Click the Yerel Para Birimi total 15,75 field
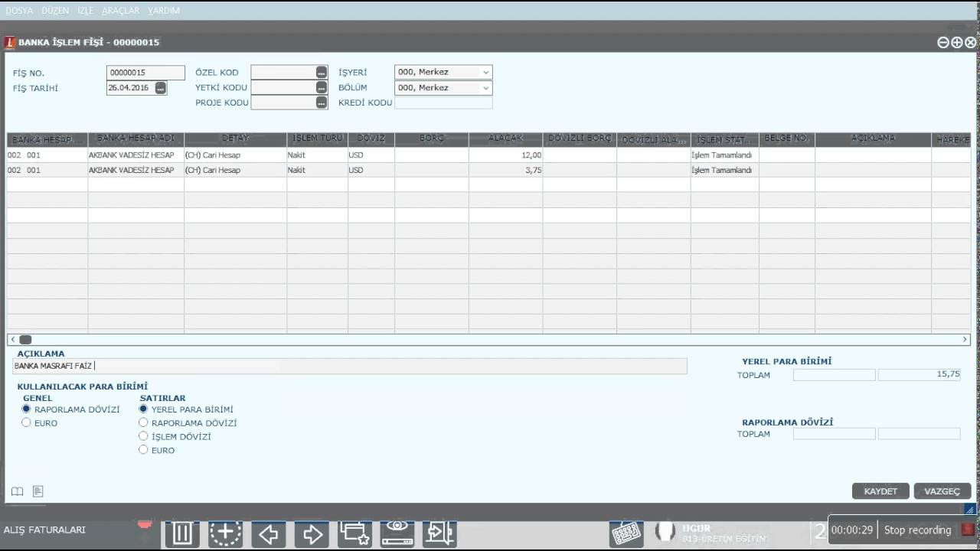This screenshot has width=980, height=551. pyautogui.click(x=919, y=375)
